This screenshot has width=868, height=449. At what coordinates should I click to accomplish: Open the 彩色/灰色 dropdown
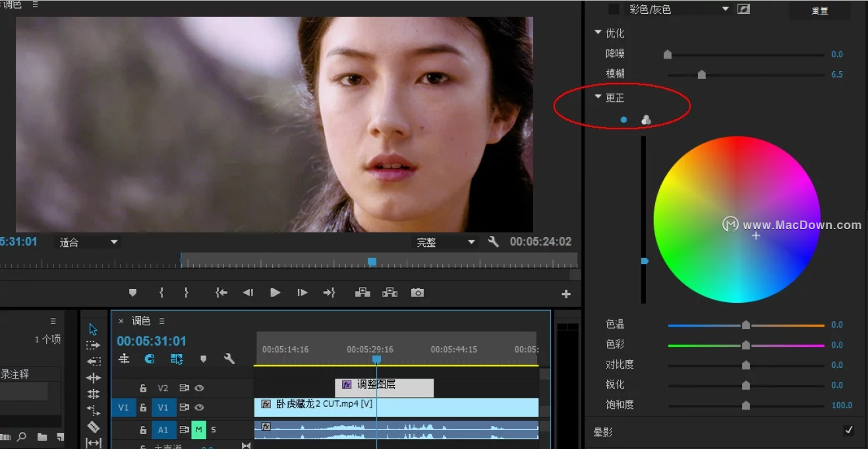678,9
